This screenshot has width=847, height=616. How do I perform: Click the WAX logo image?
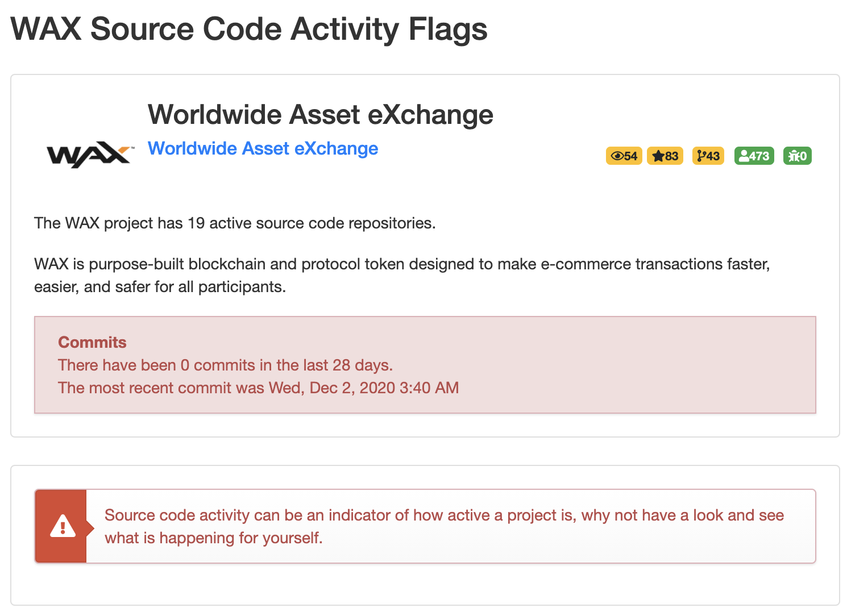[90, 155]
